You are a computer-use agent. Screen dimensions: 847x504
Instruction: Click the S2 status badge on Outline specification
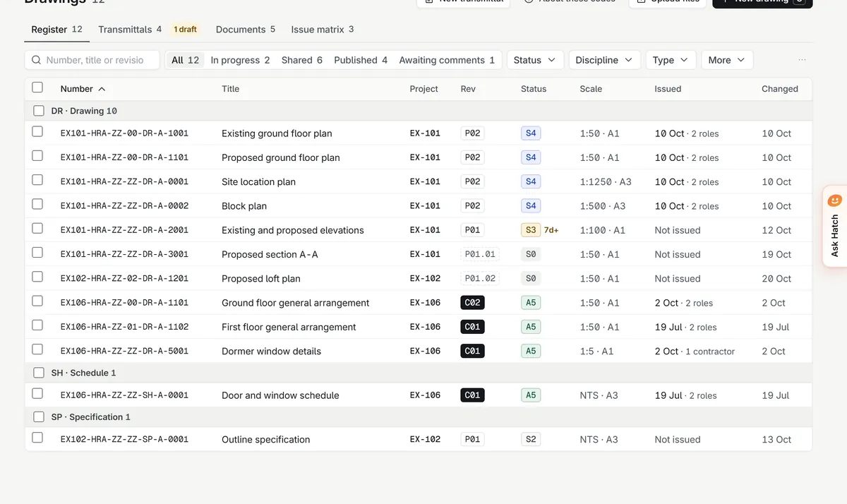click(x=531, y=439)
